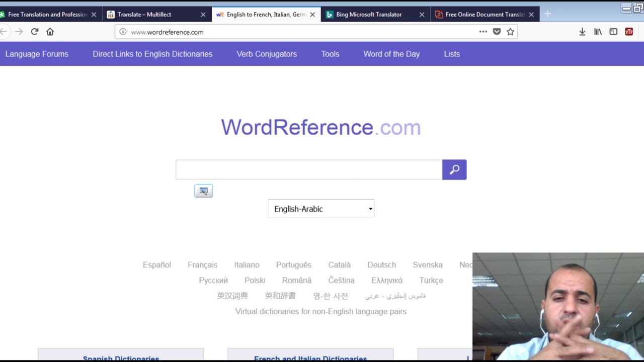The image size is (644, 362).
Task: Open the Library bookshelf icon
Action: pos(598,32)
